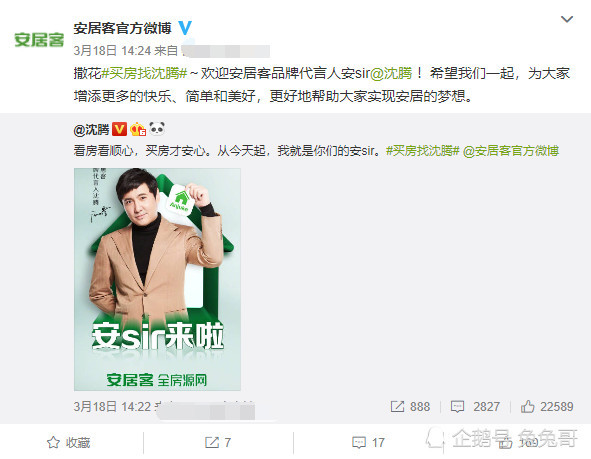Toggle 收藏 favorite star for this post

click(69, 442)
